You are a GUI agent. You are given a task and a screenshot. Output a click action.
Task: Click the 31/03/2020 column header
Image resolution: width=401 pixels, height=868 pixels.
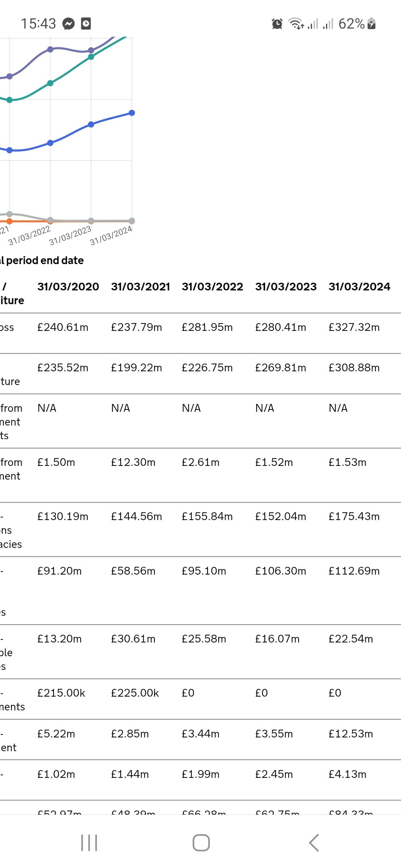coord(68,287)
